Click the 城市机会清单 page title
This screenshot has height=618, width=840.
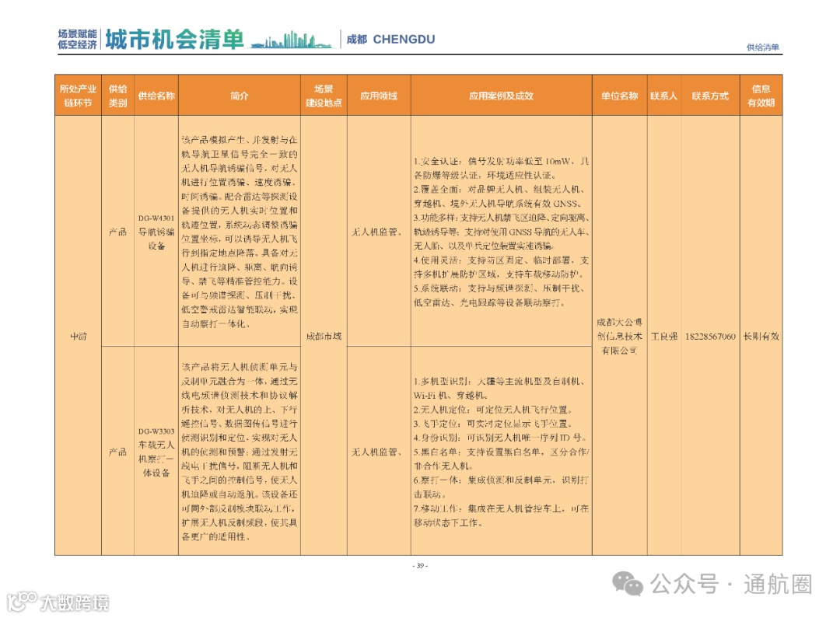[175, 39]
